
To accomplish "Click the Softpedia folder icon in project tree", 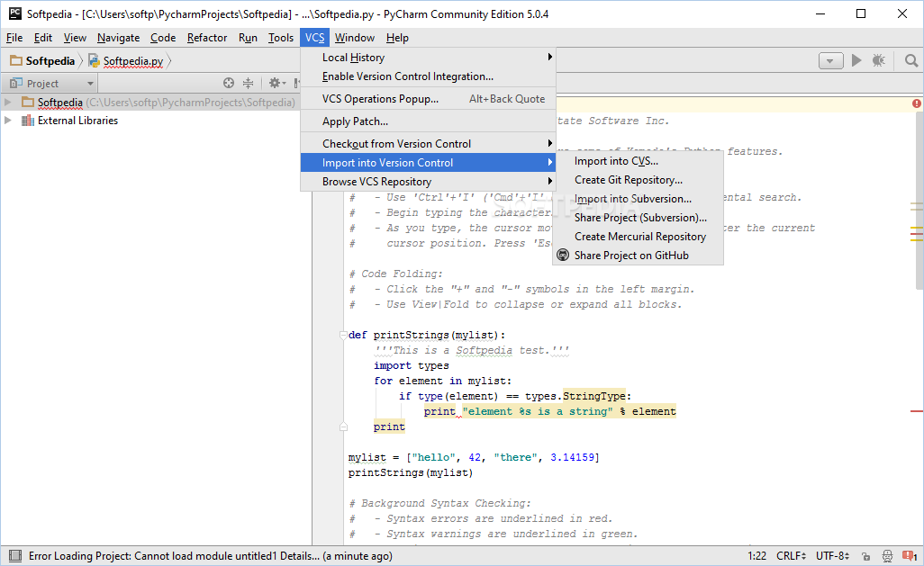I will point(28,102).
